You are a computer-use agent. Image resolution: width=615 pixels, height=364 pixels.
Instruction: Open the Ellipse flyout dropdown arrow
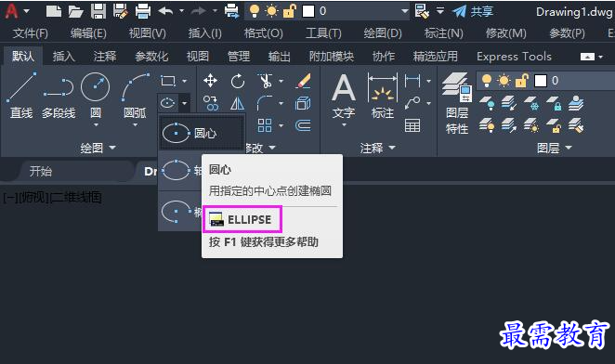[184, 104]
